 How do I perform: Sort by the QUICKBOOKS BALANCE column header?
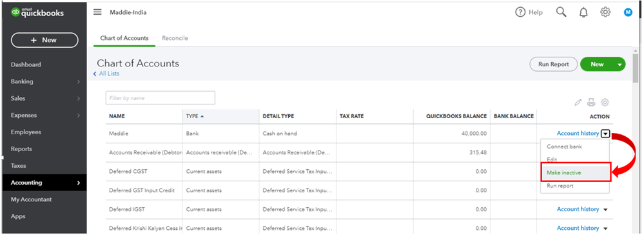[x=456, y=116]
